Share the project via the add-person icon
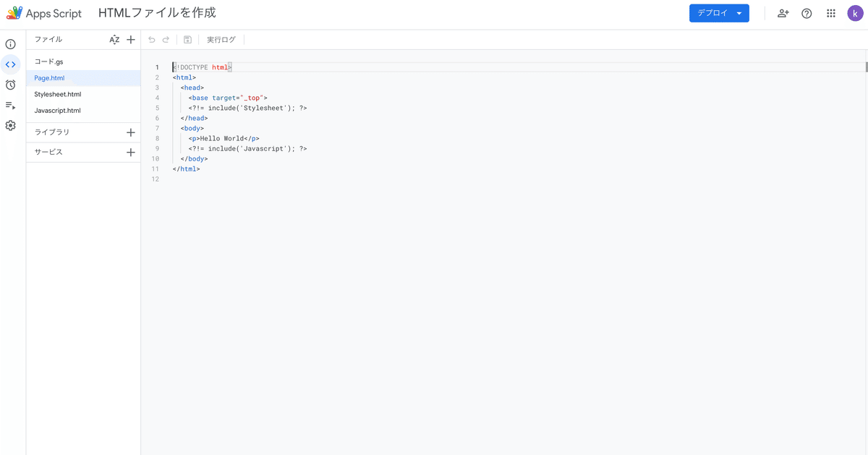Image resolution: width=868 pixels, height=455 pixels. [x=783, y=13]
